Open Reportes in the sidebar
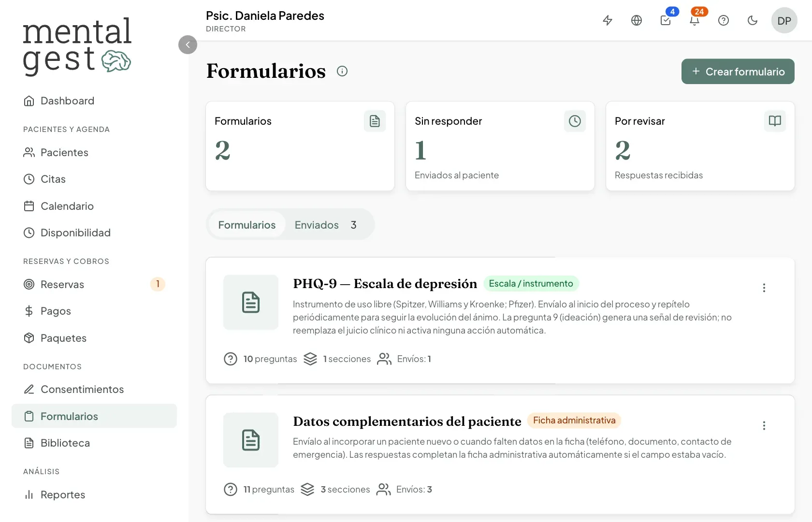The image size is (812, 522). click(94, 494)
